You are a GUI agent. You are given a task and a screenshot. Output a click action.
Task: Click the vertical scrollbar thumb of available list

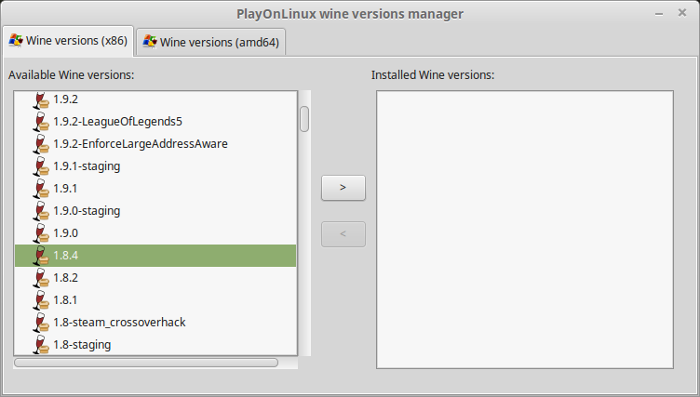(x=304, y=119)
